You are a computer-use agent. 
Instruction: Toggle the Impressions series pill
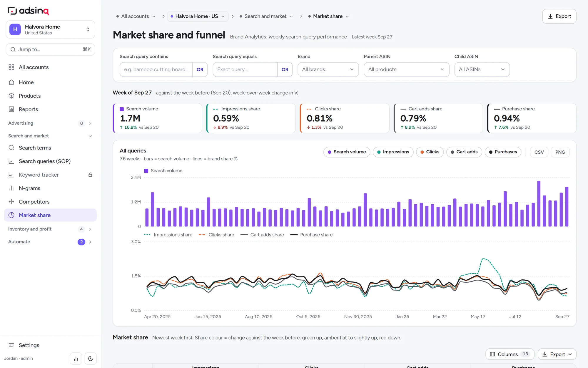[x=393, y=152]
